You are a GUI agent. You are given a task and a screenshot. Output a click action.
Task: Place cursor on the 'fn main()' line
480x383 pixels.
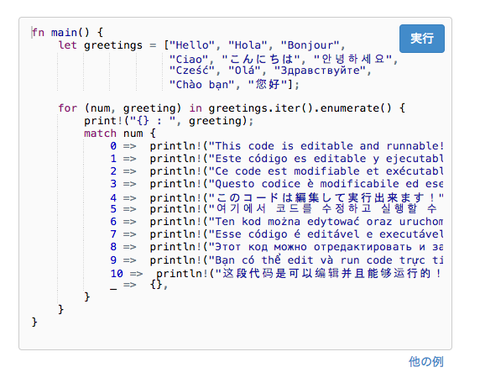tap(67, 32)
